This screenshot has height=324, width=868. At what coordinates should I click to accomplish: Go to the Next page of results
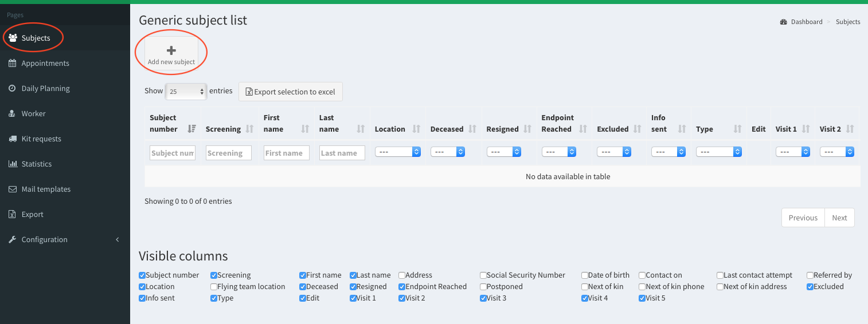839,218
